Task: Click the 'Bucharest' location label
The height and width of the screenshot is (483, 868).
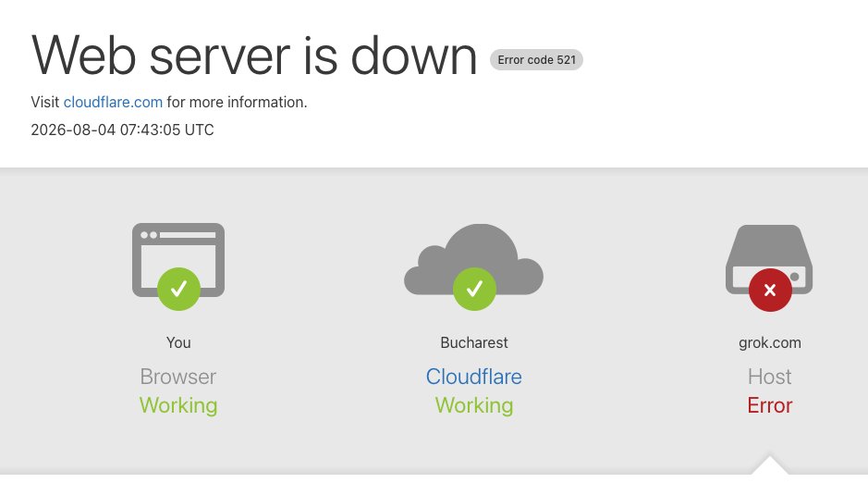Action: (474, 343)
